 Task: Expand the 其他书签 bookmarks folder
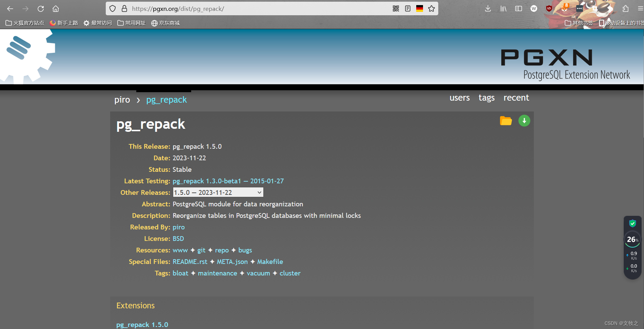click(x=578, y=23)
